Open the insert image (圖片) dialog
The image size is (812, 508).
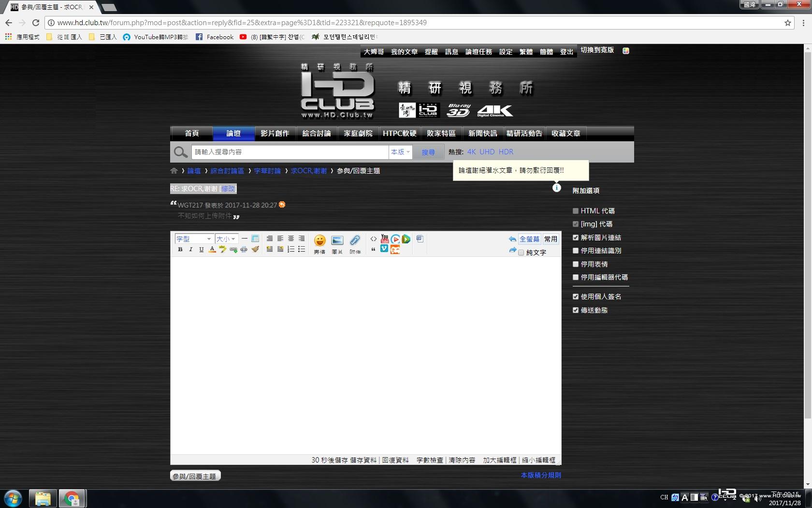pos(337,244)
